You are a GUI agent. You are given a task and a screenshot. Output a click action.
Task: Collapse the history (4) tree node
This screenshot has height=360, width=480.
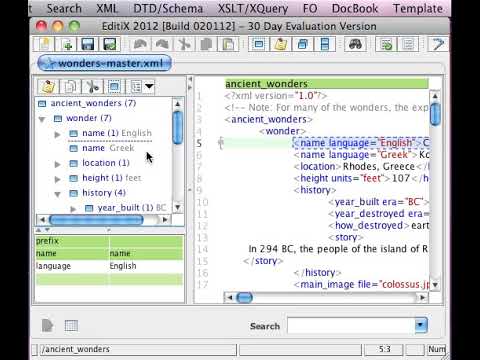coord(58,194)
